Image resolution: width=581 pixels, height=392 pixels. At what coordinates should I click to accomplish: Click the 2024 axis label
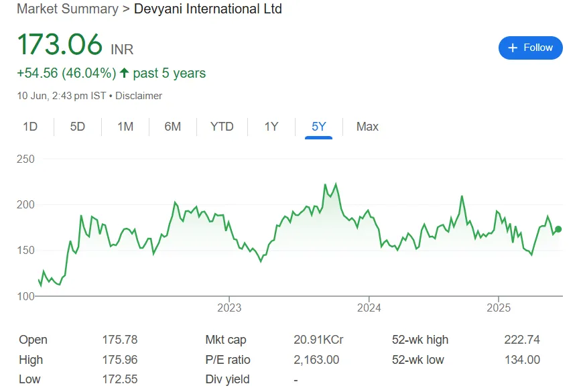coord(369,308)
